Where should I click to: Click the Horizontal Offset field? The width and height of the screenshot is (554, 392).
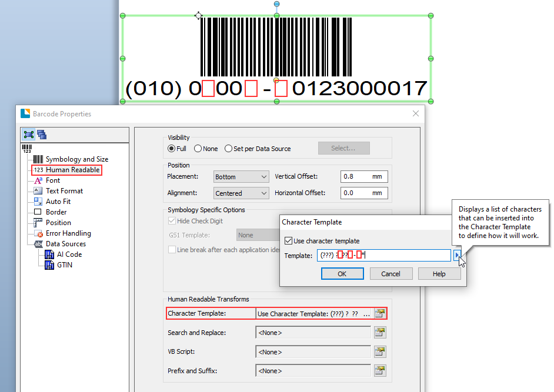click(364, 193)
